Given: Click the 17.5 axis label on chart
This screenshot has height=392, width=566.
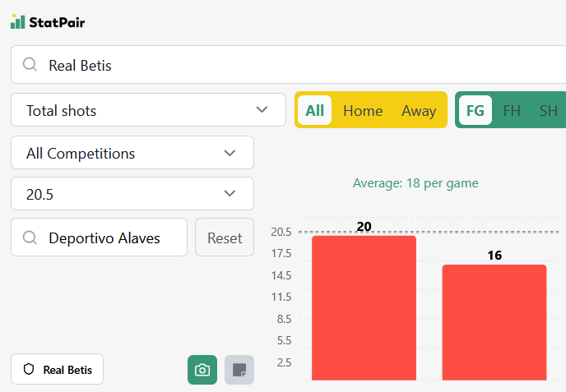Looking at the screenshot, I should pos(281,253).
